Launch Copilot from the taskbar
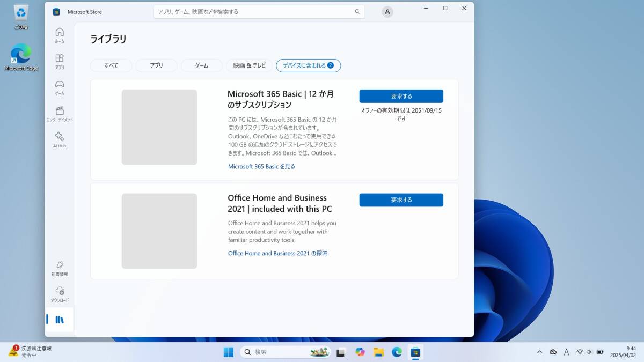 pos(360,352)
